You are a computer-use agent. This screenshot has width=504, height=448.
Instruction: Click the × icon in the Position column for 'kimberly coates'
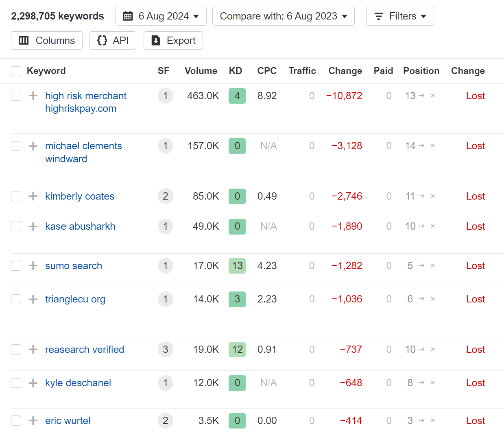[x=432, y=196]
